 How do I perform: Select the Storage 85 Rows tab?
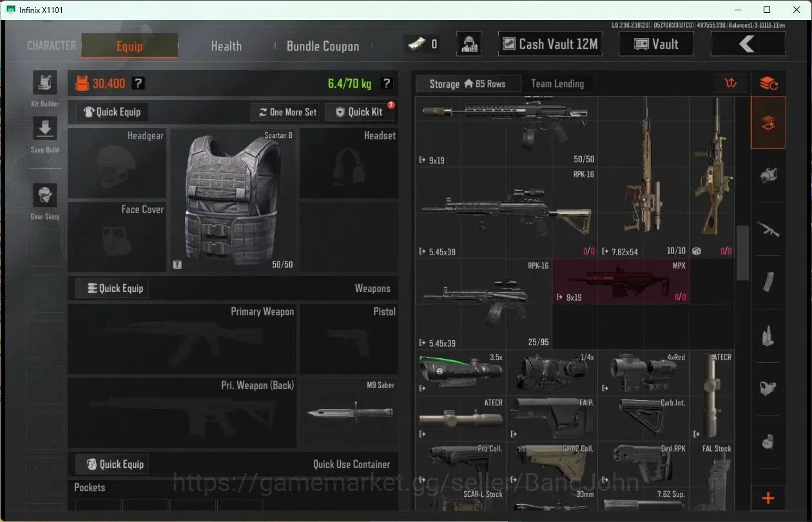point(467,84)
